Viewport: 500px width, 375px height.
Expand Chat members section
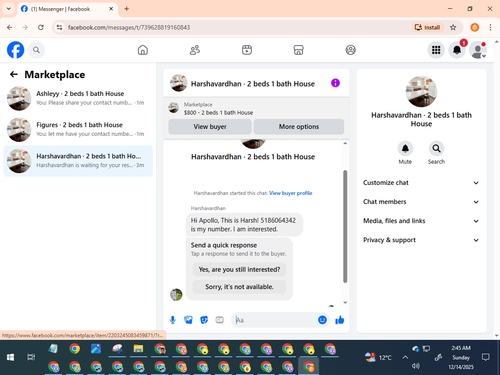[421, 202]
